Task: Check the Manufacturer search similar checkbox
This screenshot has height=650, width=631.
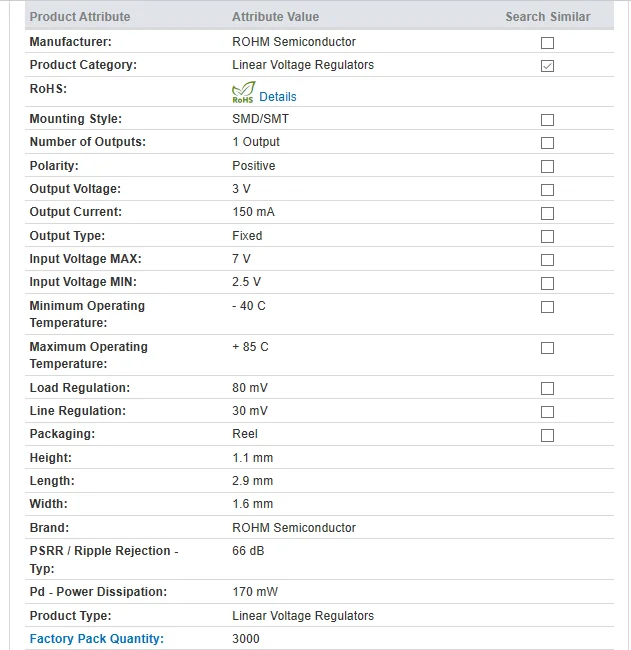Action: (x=547, y=43)
